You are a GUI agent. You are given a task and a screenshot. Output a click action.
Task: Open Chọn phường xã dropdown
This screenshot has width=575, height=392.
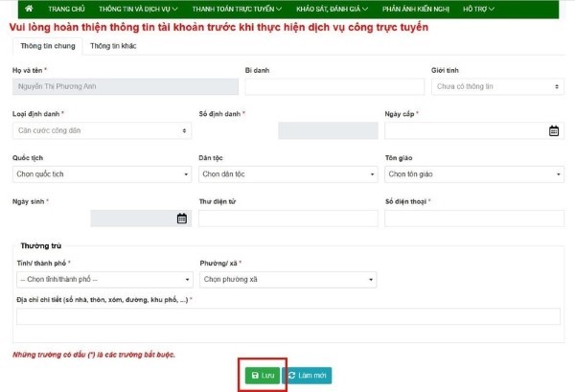point(288,280)
